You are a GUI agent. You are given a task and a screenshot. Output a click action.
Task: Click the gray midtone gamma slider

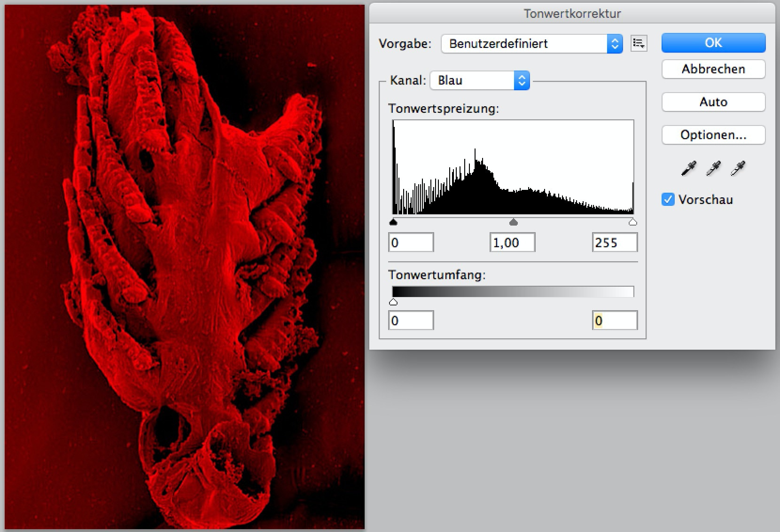[514, 222]
